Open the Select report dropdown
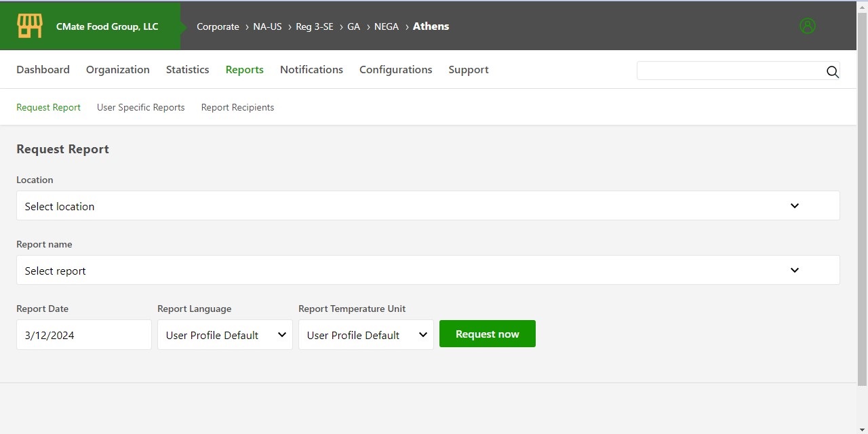Viewport: 868px width, 434px height. [x=428, y=270]
